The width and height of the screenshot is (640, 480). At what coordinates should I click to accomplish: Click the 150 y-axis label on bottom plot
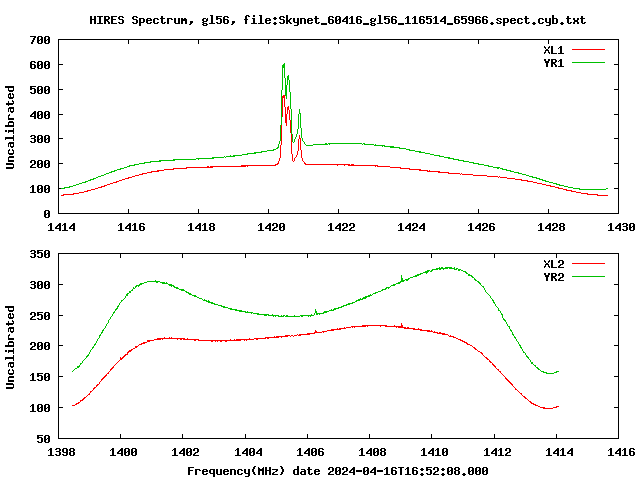pos(40,377)
